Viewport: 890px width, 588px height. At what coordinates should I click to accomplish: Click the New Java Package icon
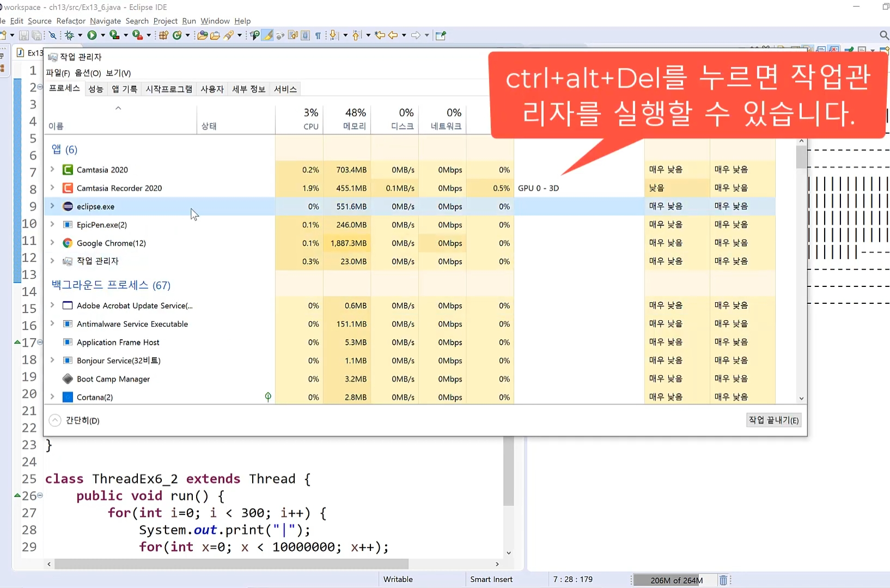click(x=163, y=35)
